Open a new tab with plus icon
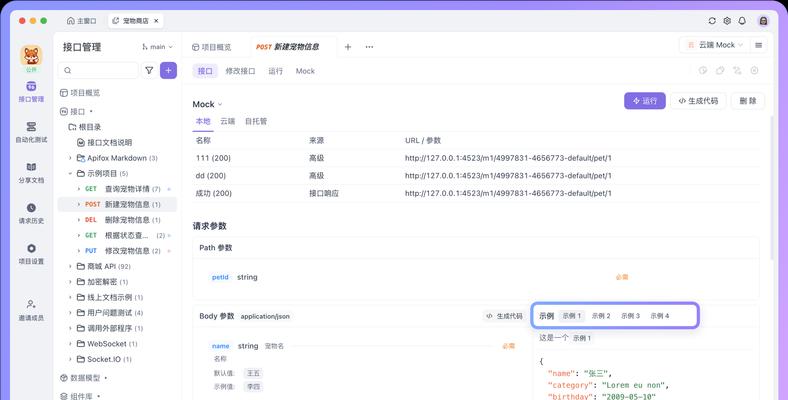The height and width of the screenshot is (400, 788). (348, 47)
